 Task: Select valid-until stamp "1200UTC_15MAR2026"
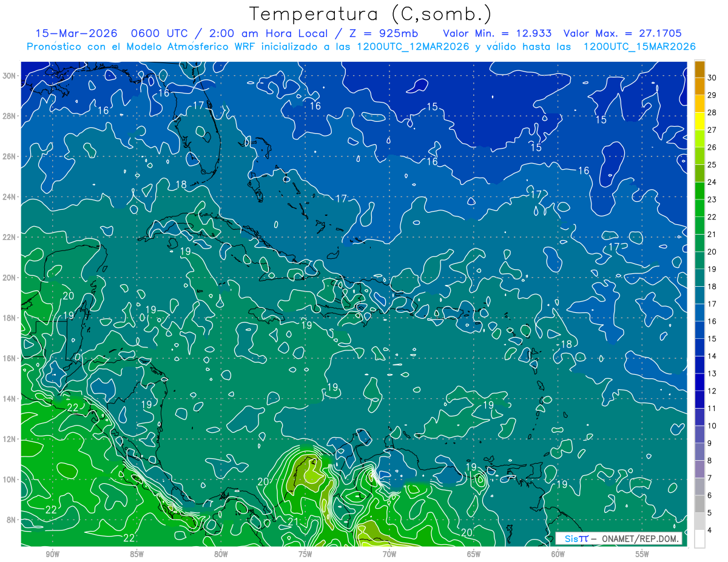coord(639,47)
